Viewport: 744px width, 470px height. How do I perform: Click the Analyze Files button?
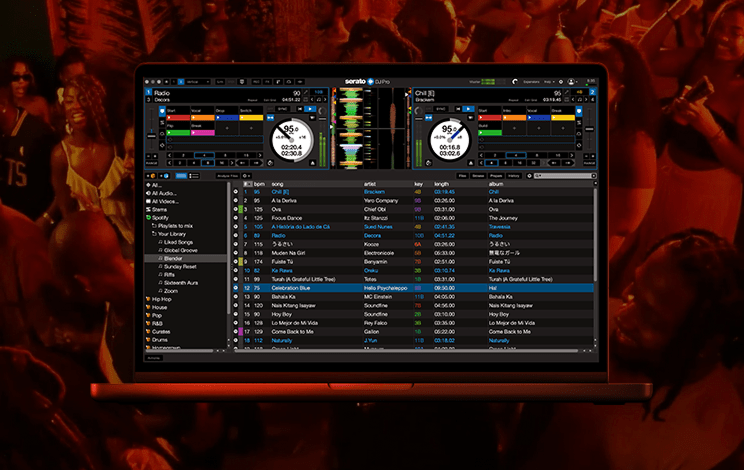[228, 176]
